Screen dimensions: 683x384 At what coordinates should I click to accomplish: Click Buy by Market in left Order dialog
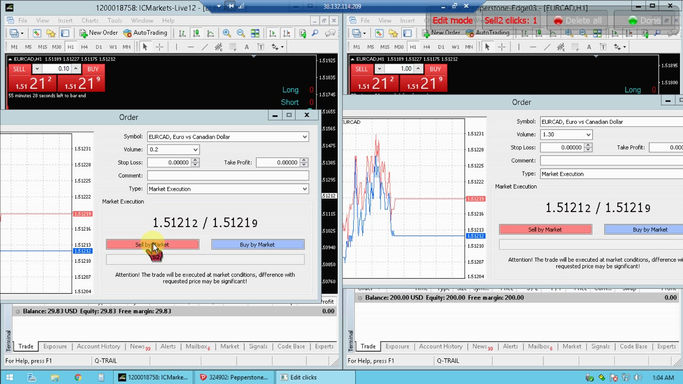pos(257,245)
